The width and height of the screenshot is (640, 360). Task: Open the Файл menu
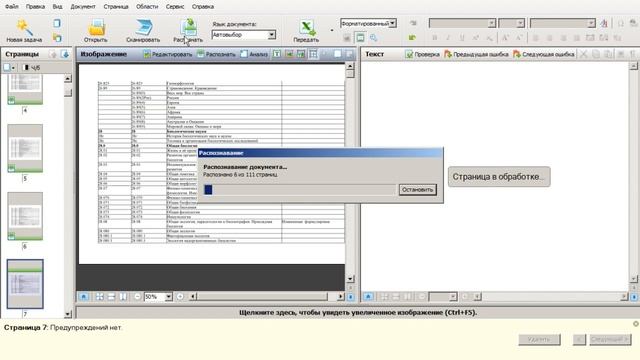[x=11, y=7]
